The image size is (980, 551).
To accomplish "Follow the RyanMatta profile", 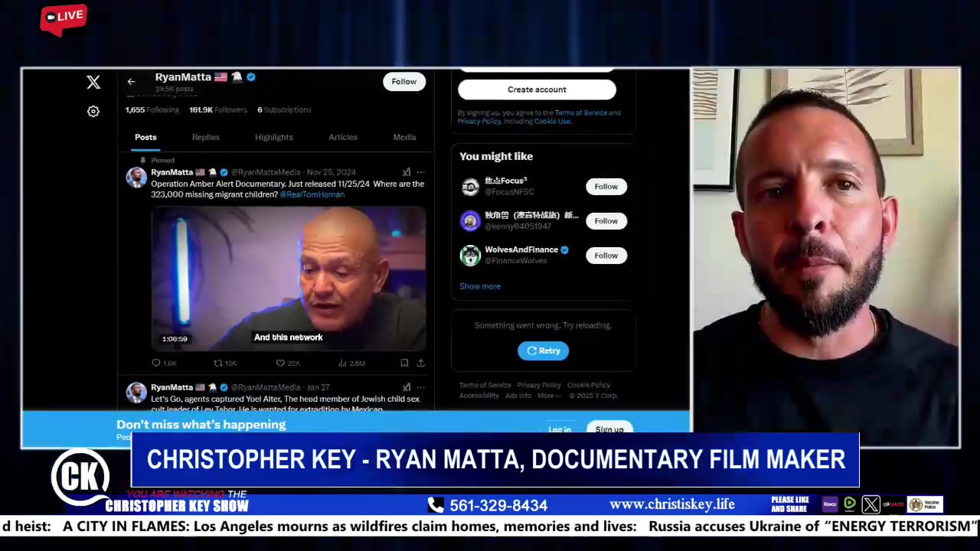I will point(404,82).
